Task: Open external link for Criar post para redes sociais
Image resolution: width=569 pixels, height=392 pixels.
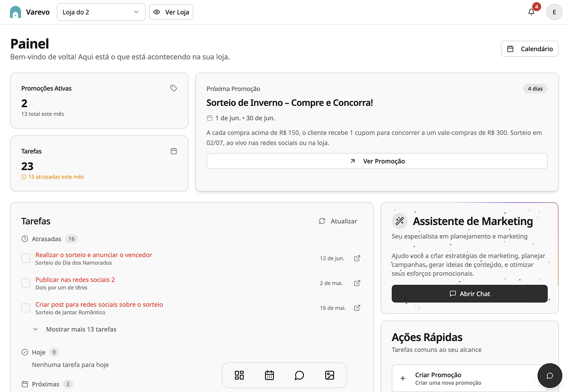Action: pos(357,308)
